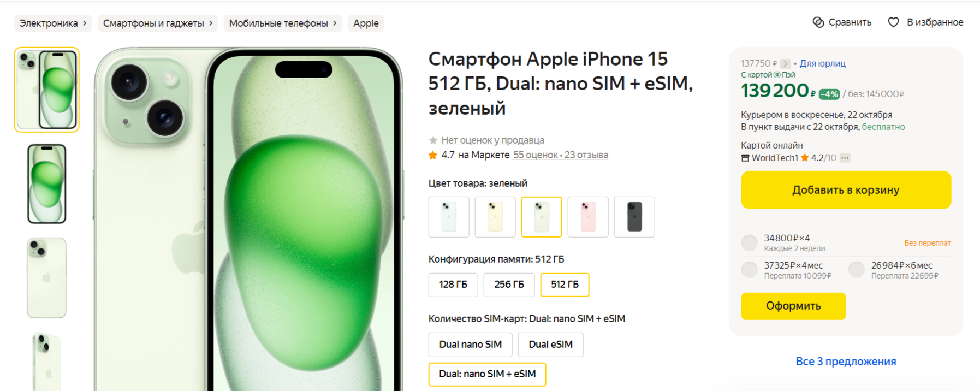Image resolution: width=980 pixels, height=391 pixels.
Task: Select the 37325₽×4мес installment option
Action: pyautogui.click(x=749, y=270)
